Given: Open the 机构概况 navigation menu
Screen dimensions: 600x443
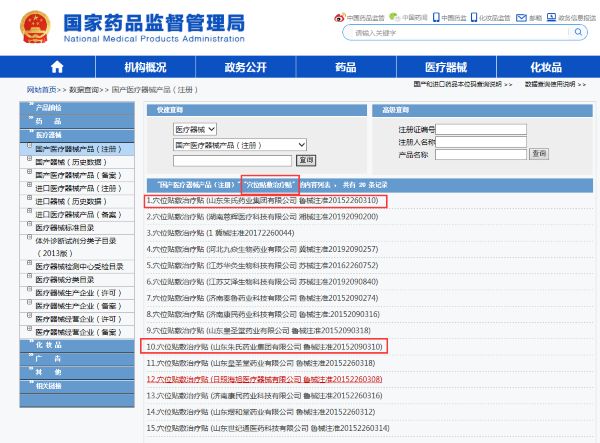Looking at the screenshot, I should 145,67.
